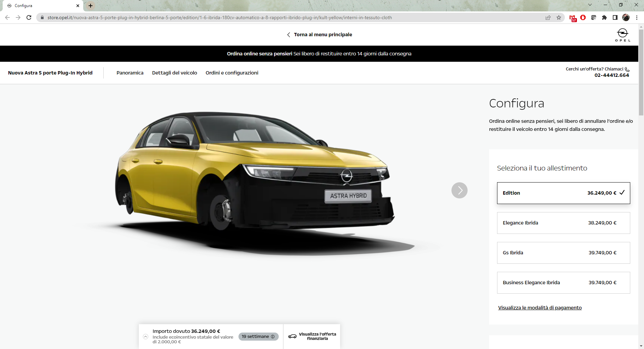Image resolution: width=644 pixels, height=349 pixels.
Task: Bookmark this page with the star icon
Action: click(x=559, y=17)
